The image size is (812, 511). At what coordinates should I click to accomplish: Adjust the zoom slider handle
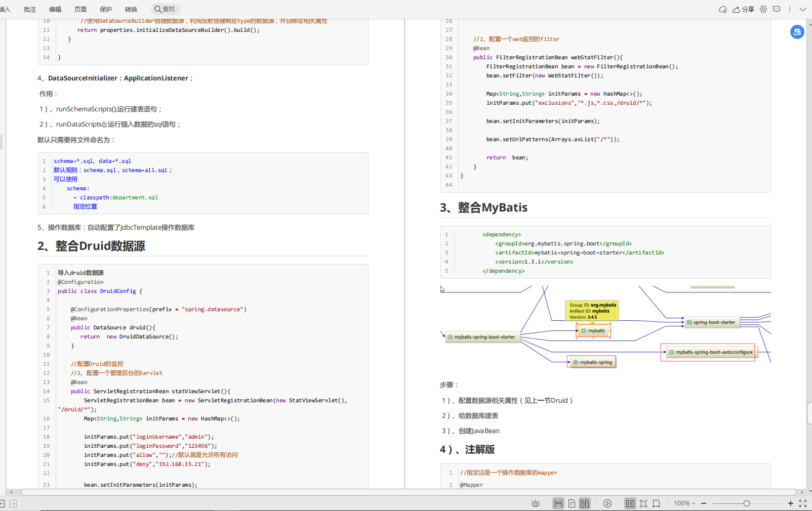coord(747,503)
